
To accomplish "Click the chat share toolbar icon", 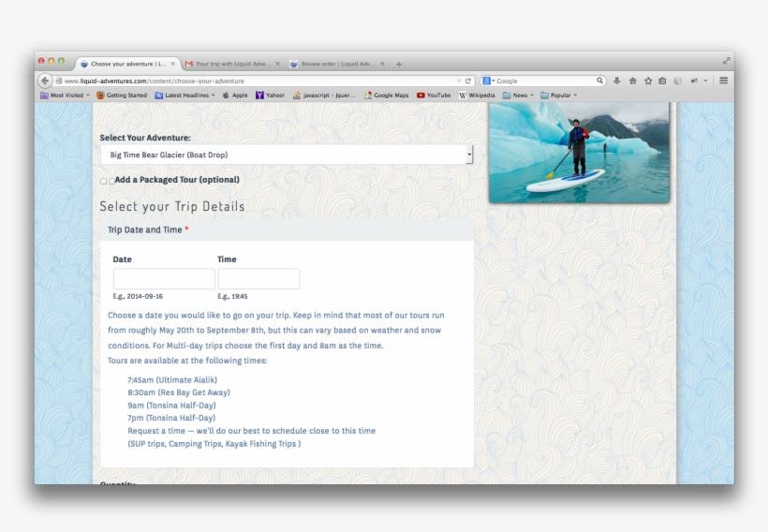I will (694, 81).
